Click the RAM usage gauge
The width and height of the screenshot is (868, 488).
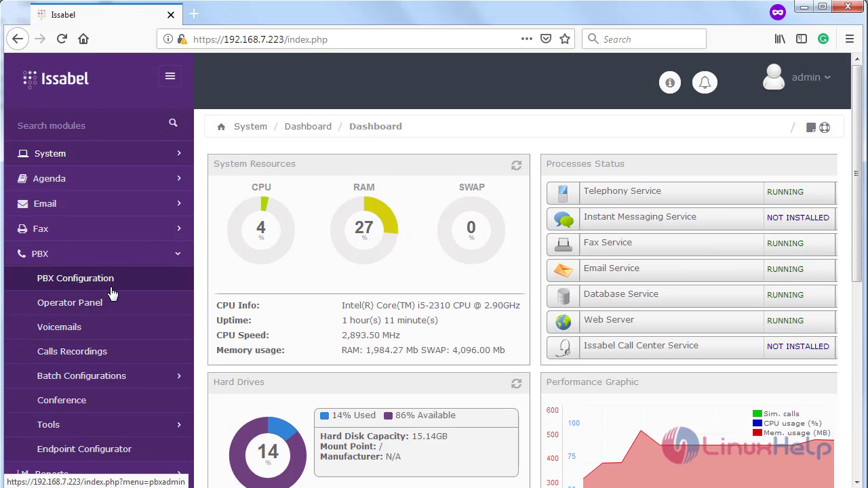(x=364, y=230)
